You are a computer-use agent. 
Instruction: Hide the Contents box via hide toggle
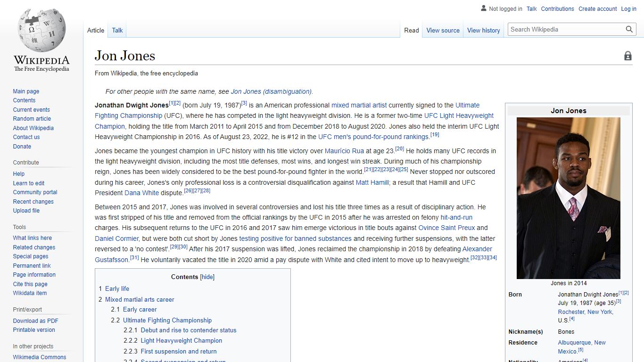pos(207,277)
